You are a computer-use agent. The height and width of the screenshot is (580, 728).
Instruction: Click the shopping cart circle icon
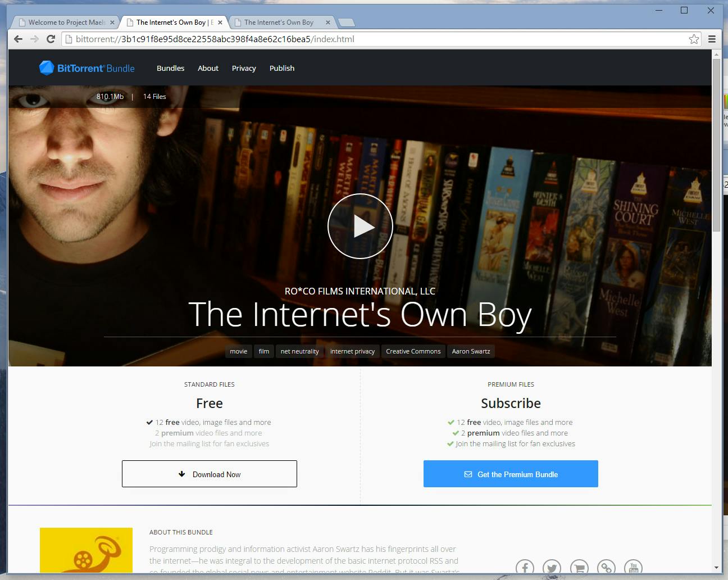coord(579,567)
